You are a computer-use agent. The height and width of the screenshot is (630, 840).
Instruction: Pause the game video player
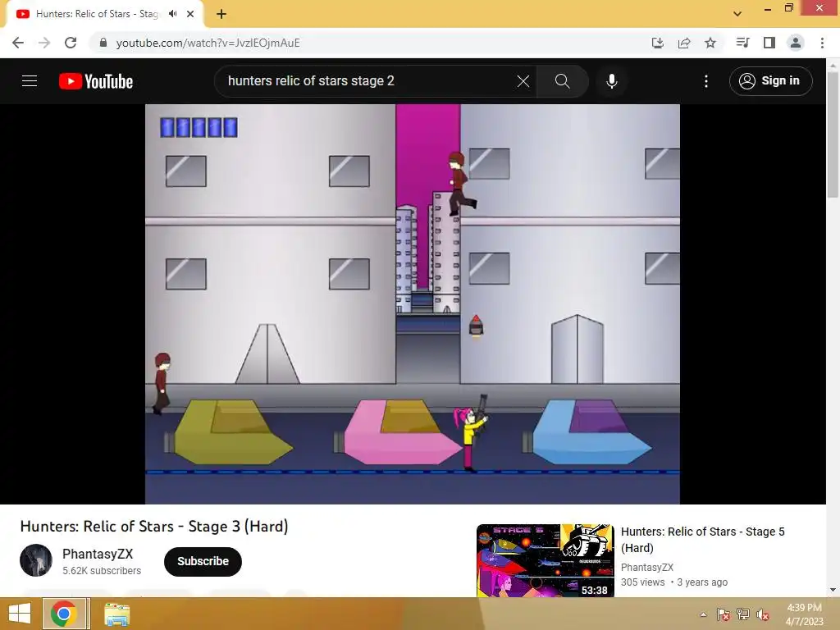[x=413, y=304]
